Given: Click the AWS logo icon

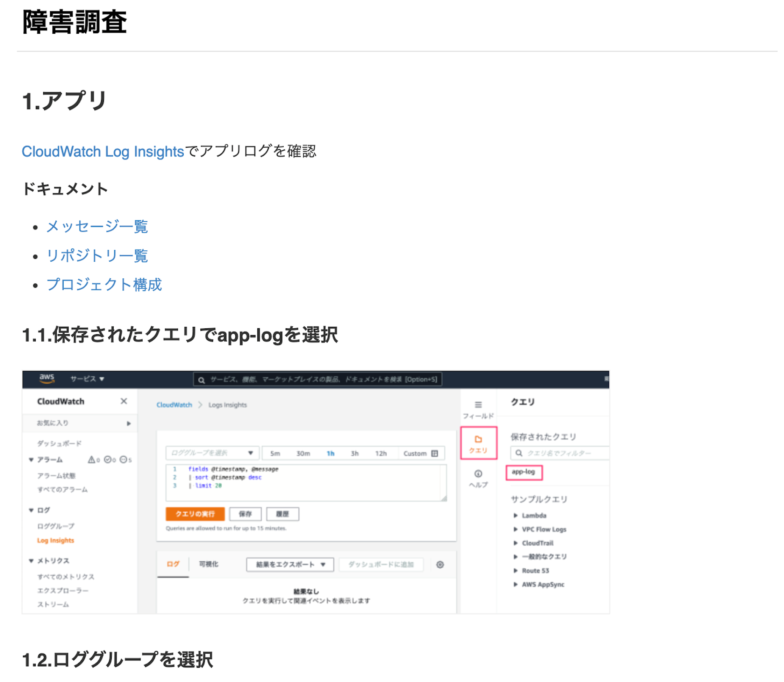Looking at the screenshot, I should (x=47, y=379).
